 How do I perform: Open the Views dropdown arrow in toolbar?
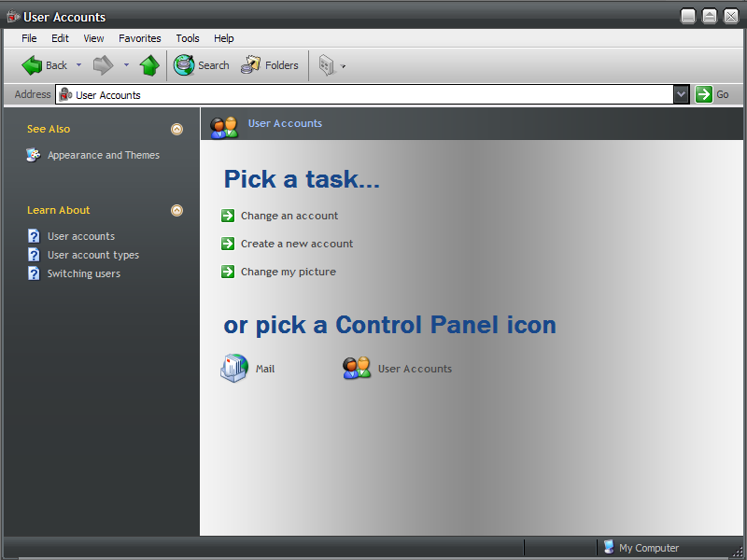[344, 66]
